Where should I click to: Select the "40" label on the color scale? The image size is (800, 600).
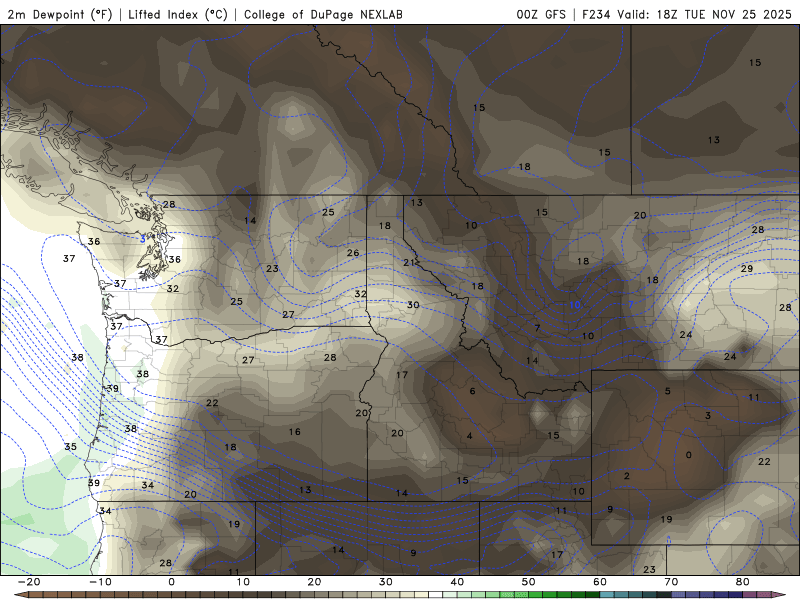457,582
